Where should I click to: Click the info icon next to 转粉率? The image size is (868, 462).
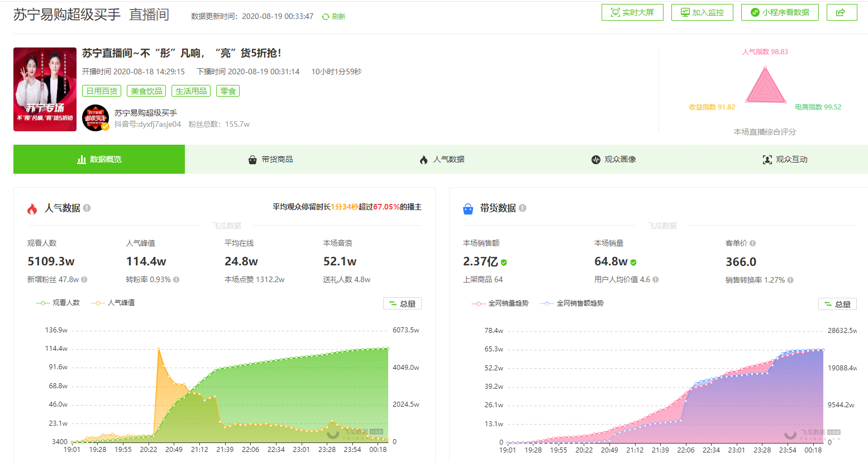pos(176,279)
